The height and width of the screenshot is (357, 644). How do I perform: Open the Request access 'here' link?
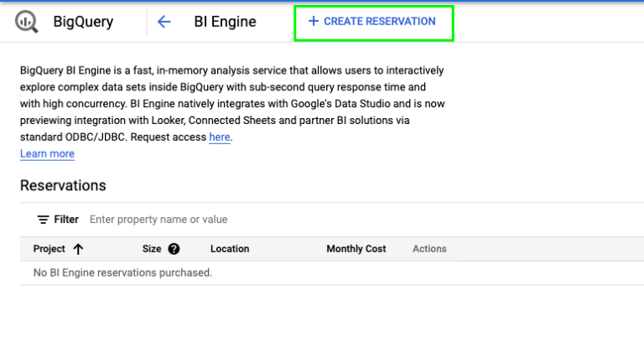220,137
